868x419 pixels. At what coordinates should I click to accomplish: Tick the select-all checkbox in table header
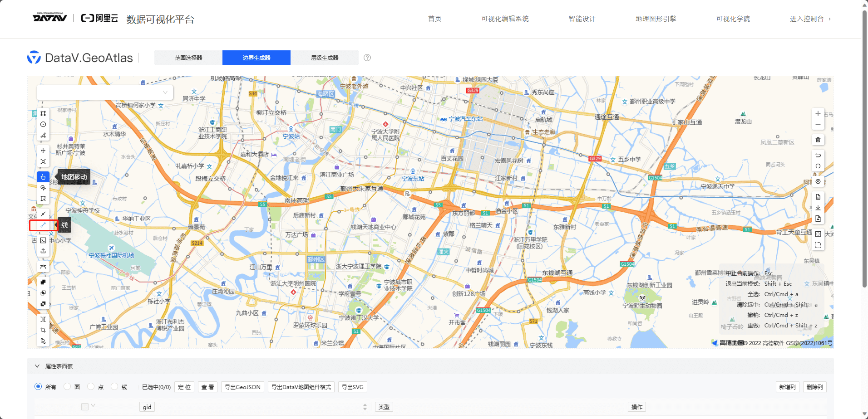(85, 406)
